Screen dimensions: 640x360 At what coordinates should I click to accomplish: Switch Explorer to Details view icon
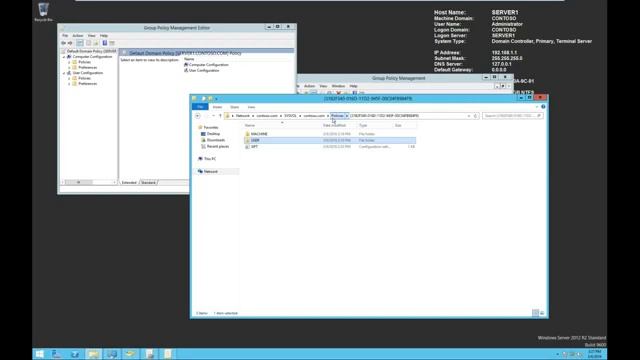536,313
